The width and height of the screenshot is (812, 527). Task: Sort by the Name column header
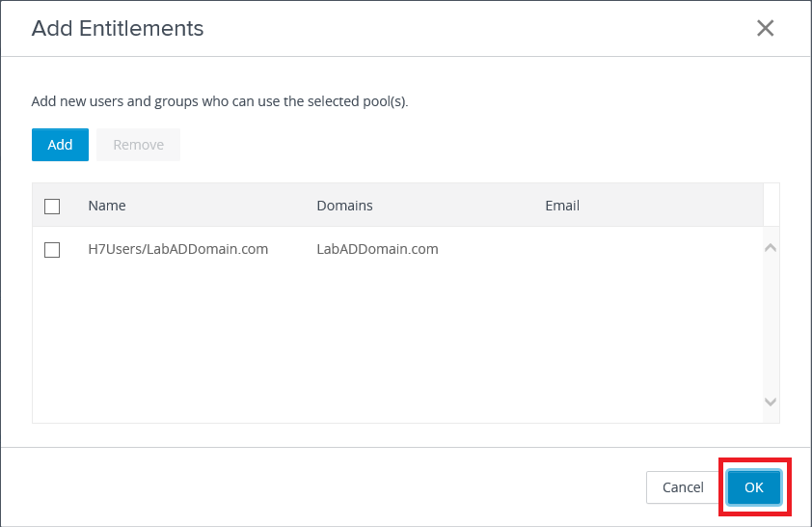pyautogui.click(x=107, y=206)
